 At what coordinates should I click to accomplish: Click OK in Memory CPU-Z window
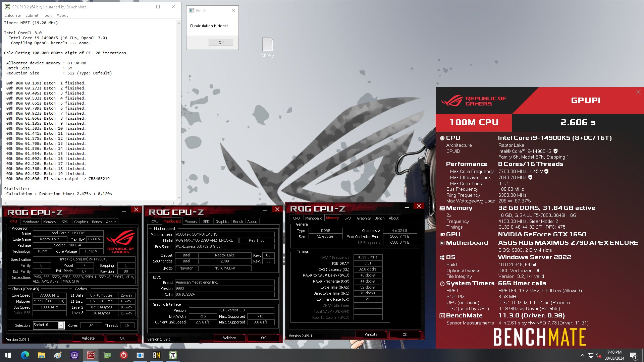(x=405, y=335)
